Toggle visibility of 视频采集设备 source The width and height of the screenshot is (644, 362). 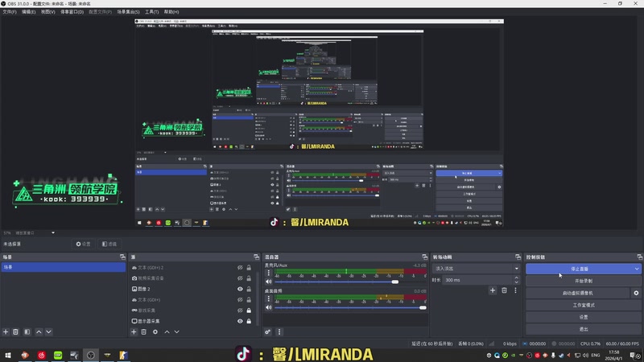tap(240, 278)
